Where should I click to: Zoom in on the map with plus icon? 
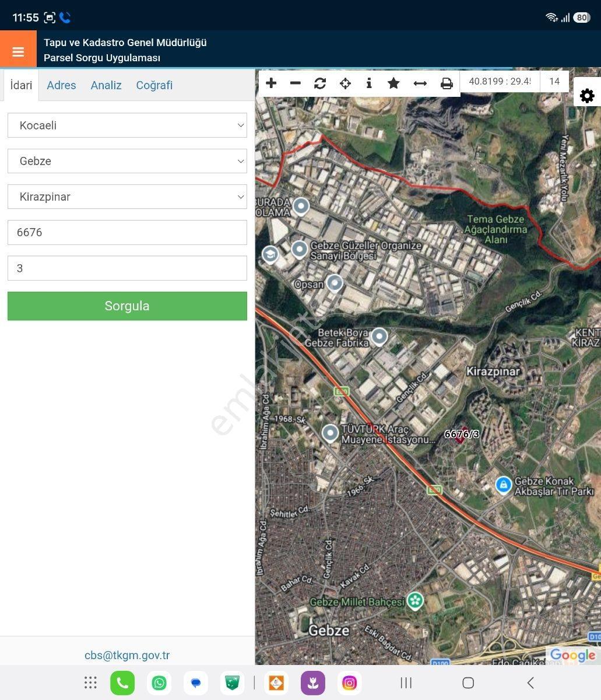click(x=271, y=83)
